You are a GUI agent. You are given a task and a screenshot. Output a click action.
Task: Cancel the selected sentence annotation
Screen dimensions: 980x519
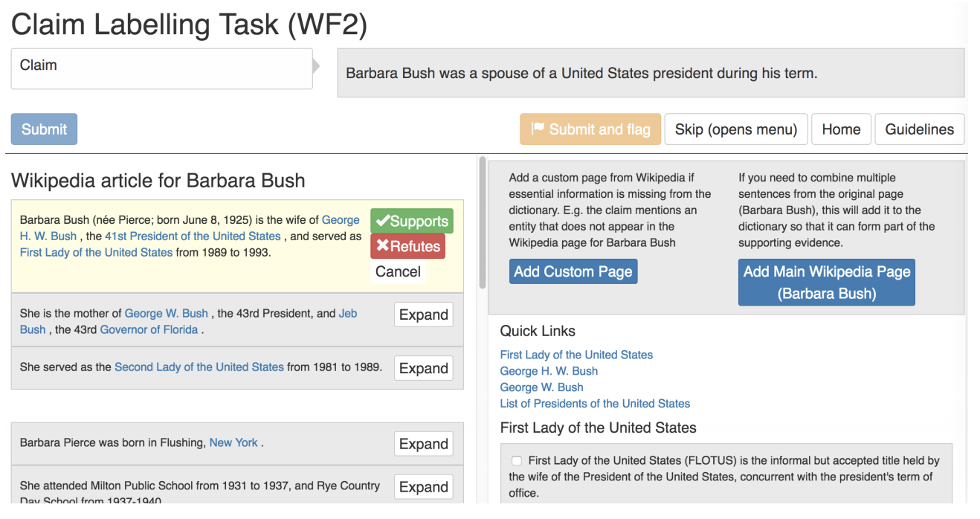pyautogui.click(x=398, y=271)
